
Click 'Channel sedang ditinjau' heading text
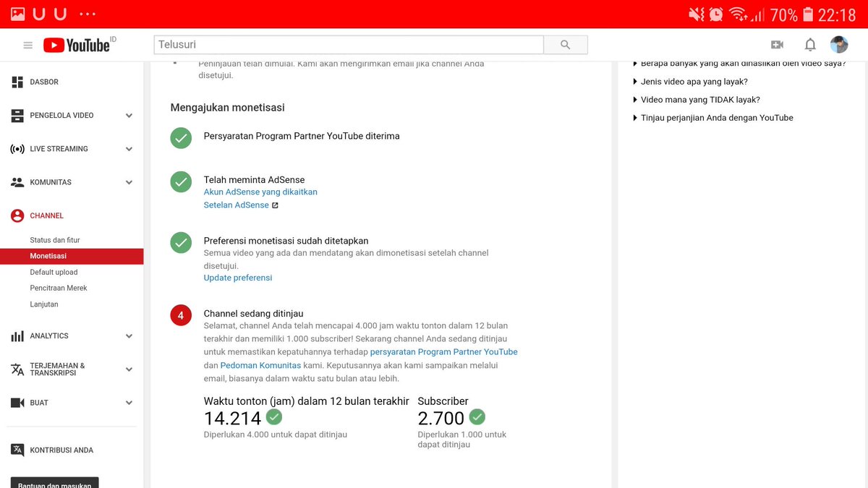coord(253,314)
